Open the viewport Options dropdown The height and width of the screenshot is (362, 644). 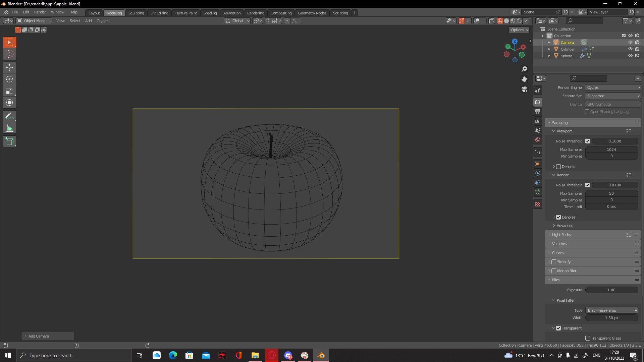tap(519, 30)
